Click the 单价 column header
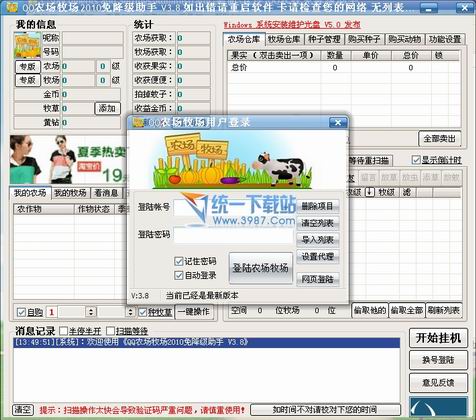Viewport: 476px width, 420px height. tap(371, 55)
